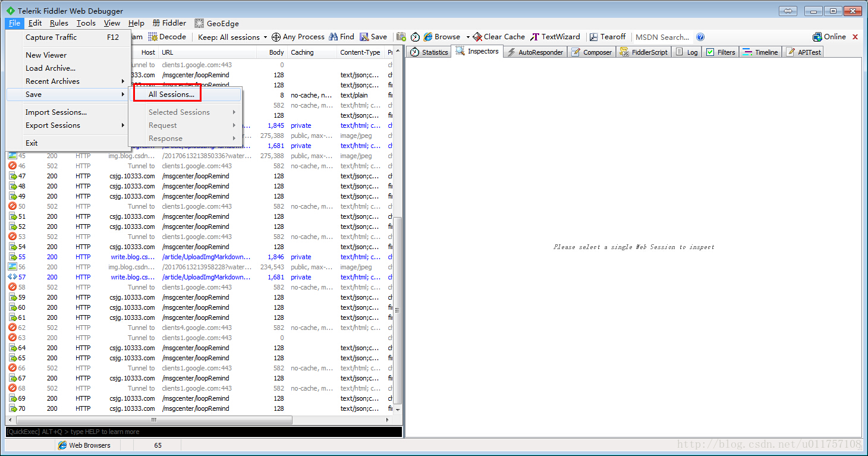
Task: Click the timer stopwatch toolbar icon
Action: coord(415,37)
